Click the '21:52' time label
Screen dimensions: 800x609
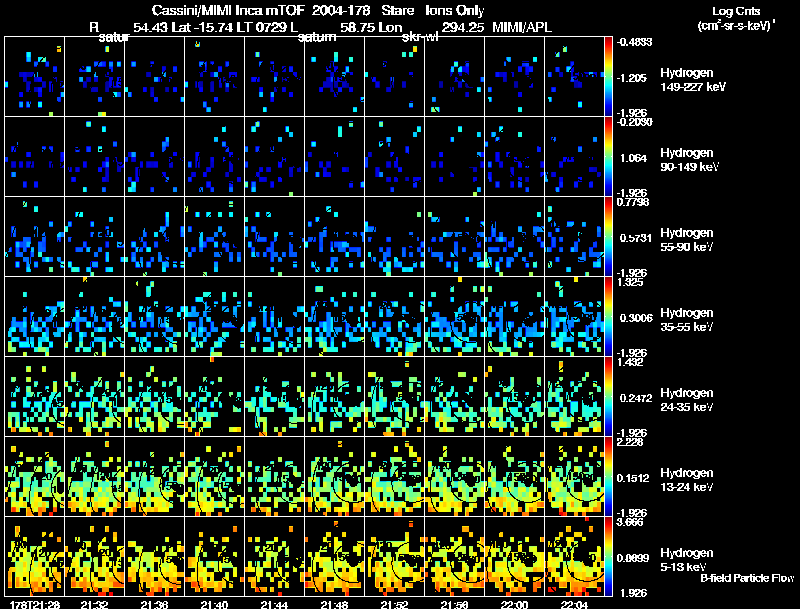pyautogui.click(x=394, y=605)
